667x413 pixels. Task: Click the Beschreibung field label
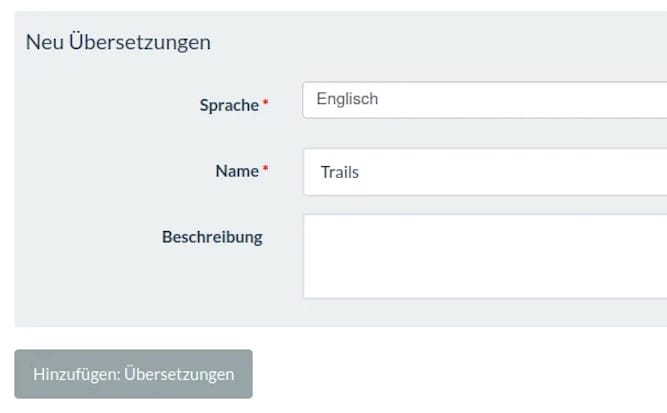[212, 237]
